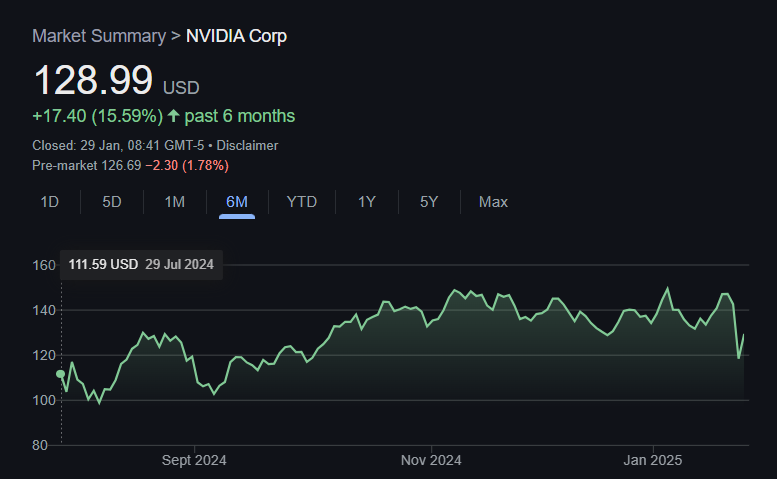
Task: Select the 5Y range tab
Action: [429, 202]
